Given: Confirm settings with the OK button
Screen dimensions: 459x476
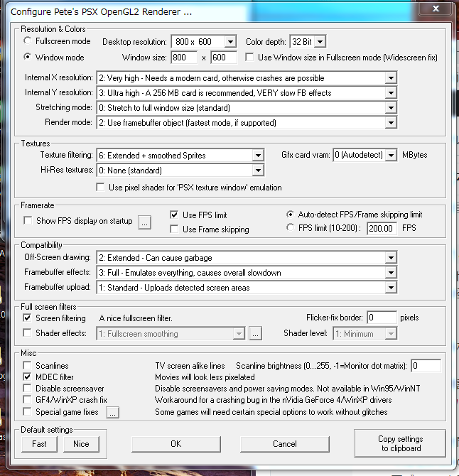Looking at the screenshot, I should (x=175, y=444).
